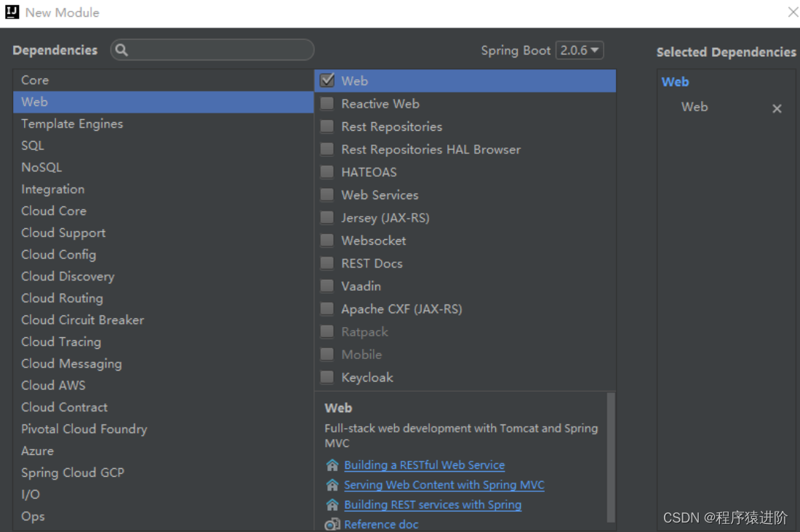Screen dimensions: 800x532
Task: Click the search magnifier icon
Action: coord(121,50)
